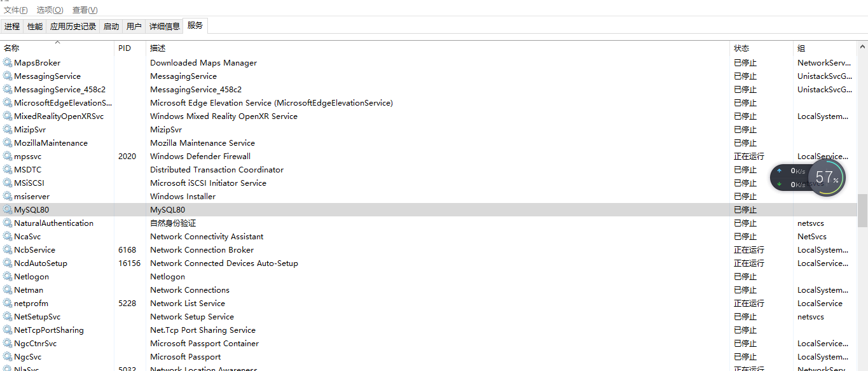
Task: Click the netprofm service gear icon
Action: (8, 303)
